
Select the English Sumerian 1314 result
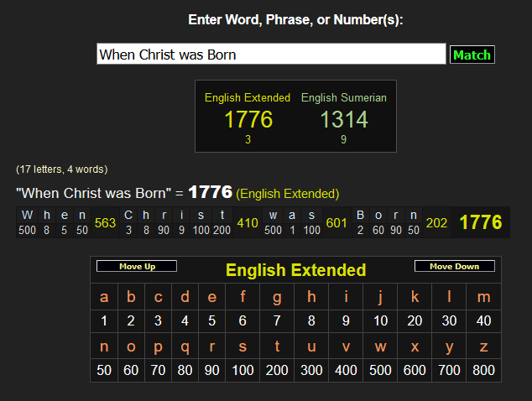[x=344, y=120]
